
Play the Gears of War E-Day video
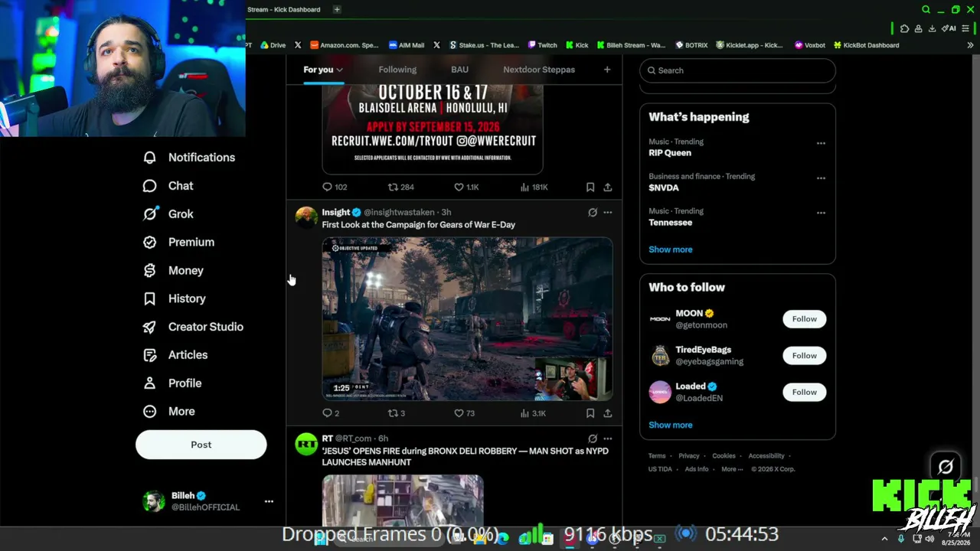click(x=467, y=319)
